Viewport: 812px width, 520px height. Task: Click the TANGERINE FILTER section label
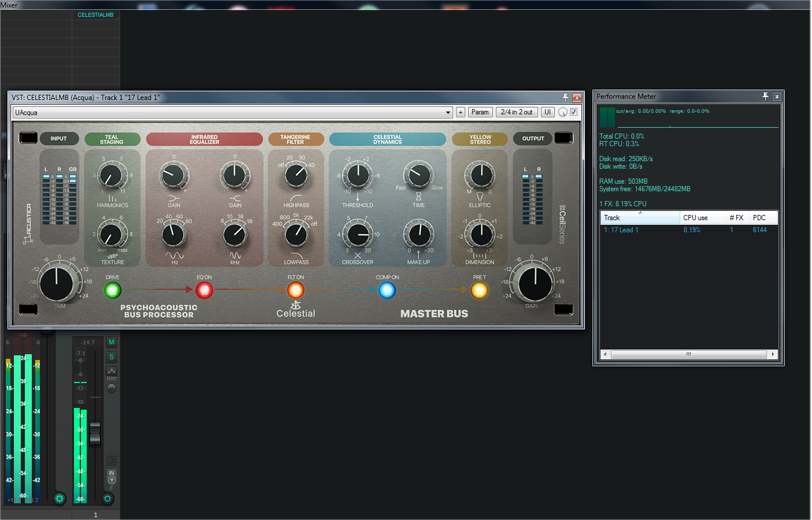tap(295, 139)
